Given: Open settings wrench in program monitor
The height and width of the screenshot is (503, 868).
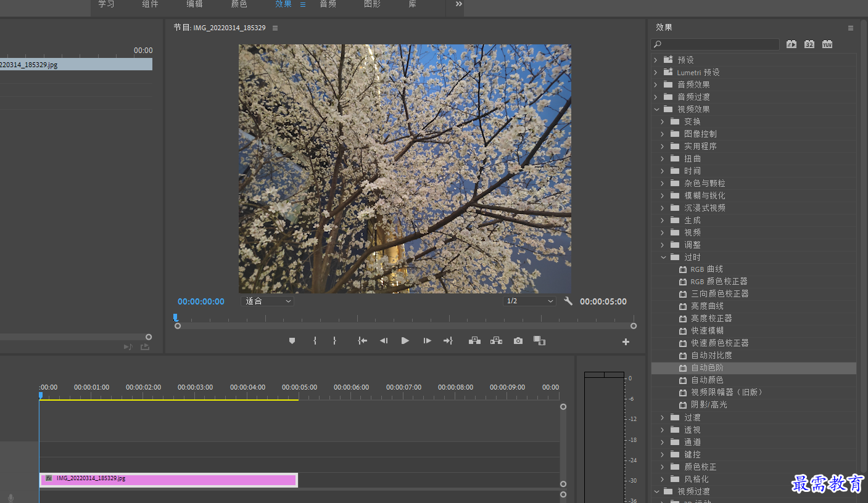Looking at the screenshot, I should [x=568, y=301].
